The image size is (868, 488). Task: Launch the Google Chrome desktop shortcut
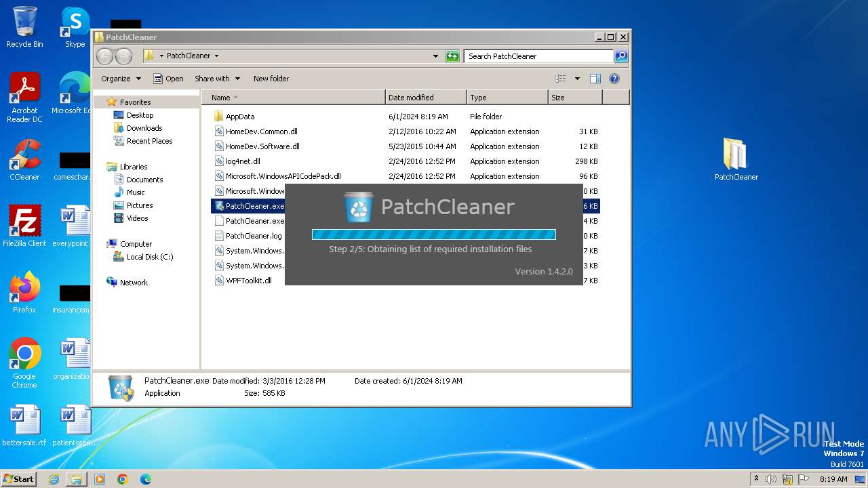(x=24, y=363)
